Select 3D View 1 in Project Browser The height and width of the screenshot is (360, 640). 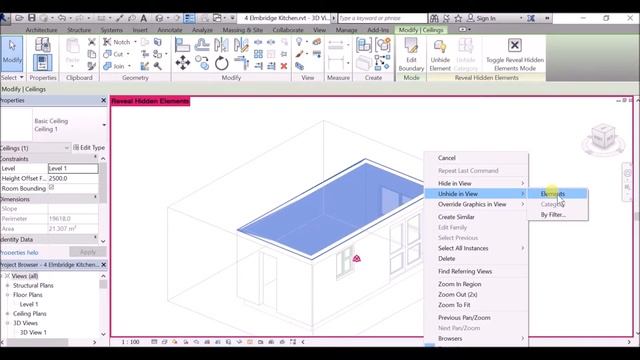[x=33, y=332]
